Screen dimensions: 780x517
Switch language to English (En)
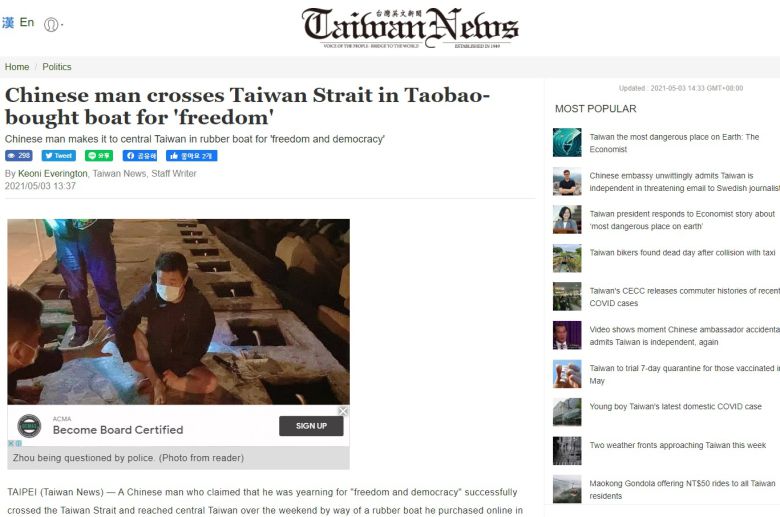point(27,22)
